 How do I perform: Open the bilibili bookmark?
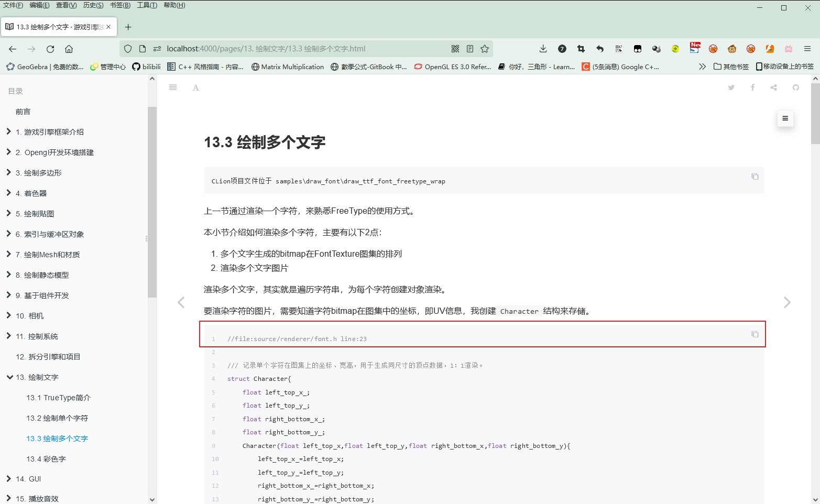tap(146, 67)
